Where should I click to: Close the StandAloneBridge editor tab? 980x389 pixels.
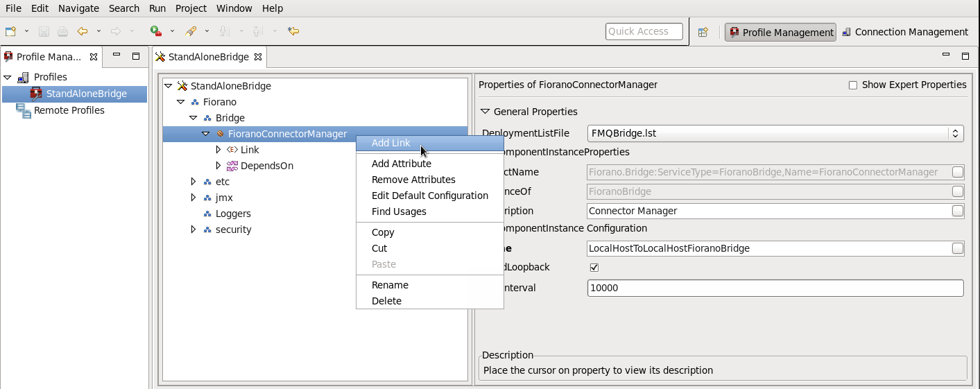point(258,57)
